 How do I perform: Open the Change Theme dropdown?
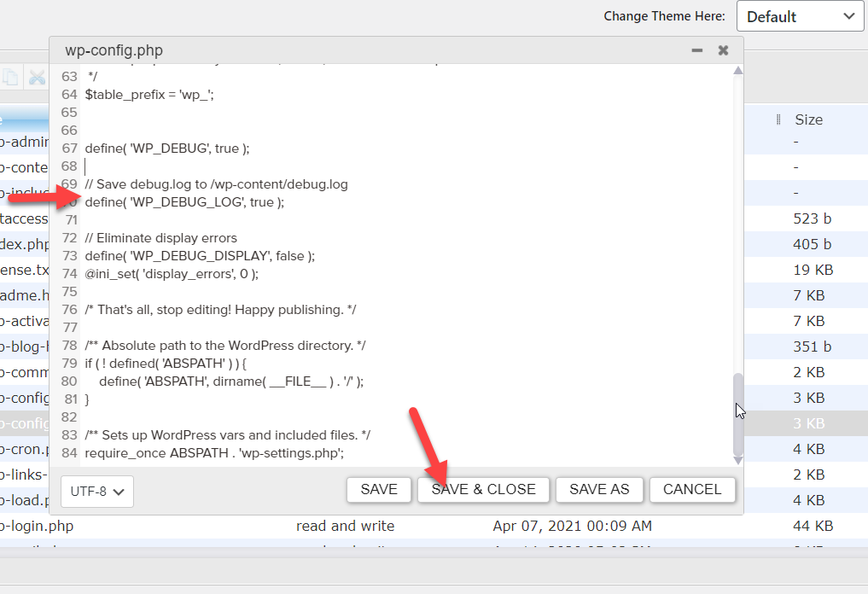pos(800,16)
